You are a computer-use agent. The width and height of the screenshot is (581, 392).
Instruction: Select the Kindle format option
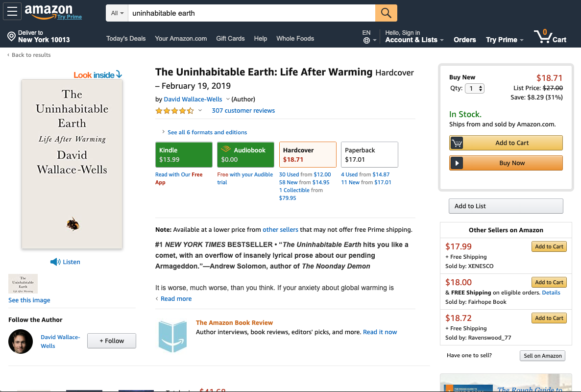[x=184, y=154]
